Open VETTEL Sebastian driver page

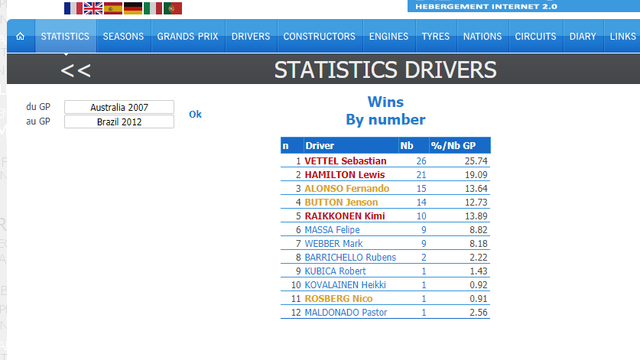point(345,161)
